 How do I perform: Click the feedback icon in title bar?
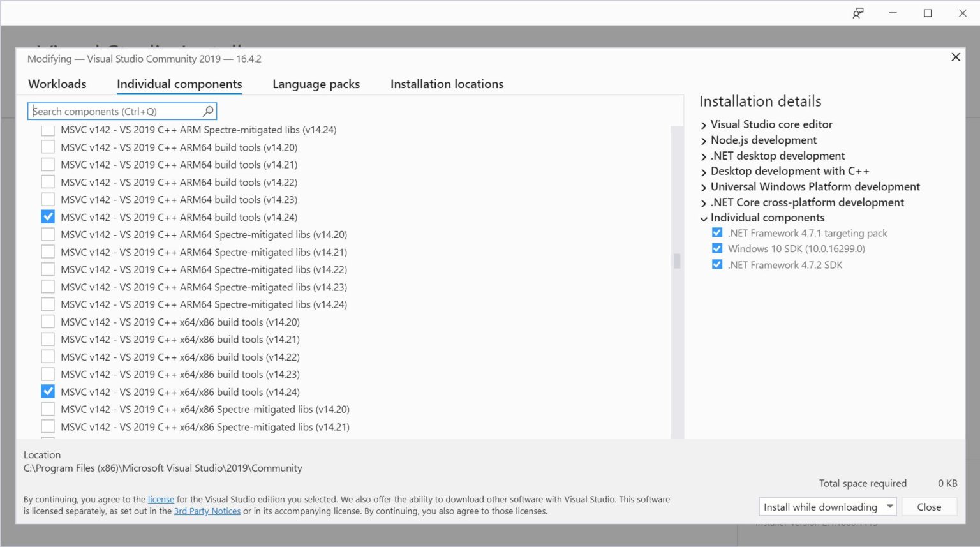pyautogui.click(x=858, y=13)
